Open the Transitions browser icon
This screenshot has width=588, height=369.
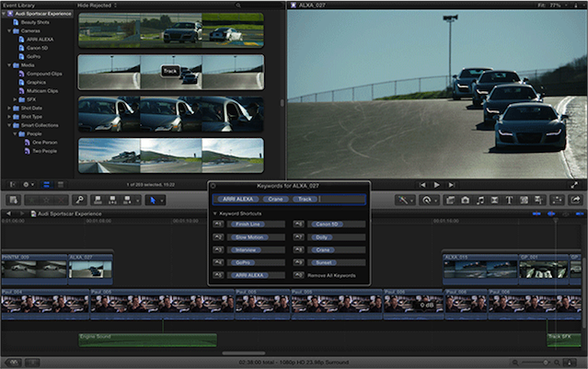point(494,200)
